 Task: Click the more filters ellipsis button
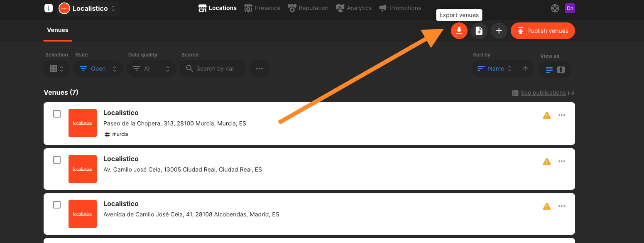[x=260, y=69]
